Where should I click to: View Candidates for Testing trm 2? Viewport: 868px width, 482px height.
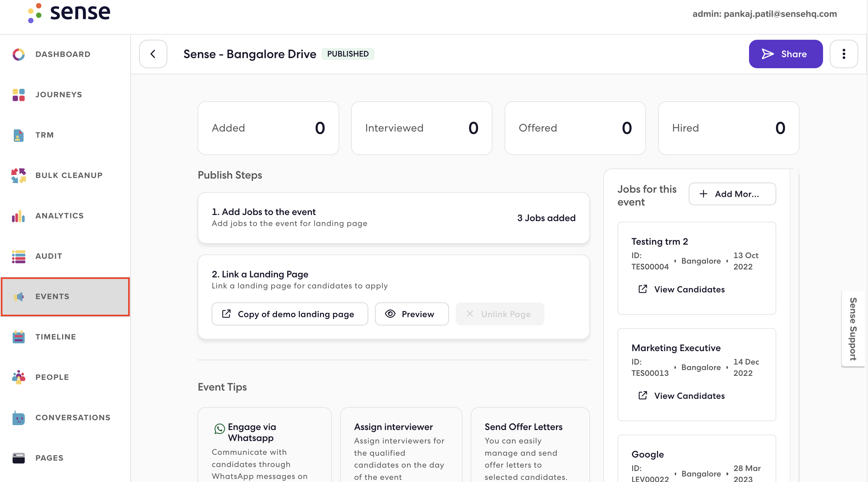pos(681,289)
